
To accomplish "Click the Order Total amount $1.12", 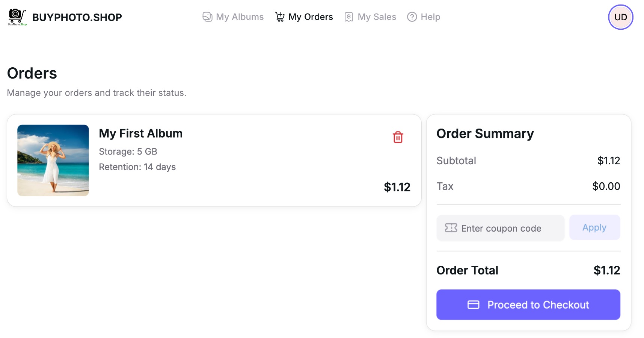I will [x=606, y=270].
